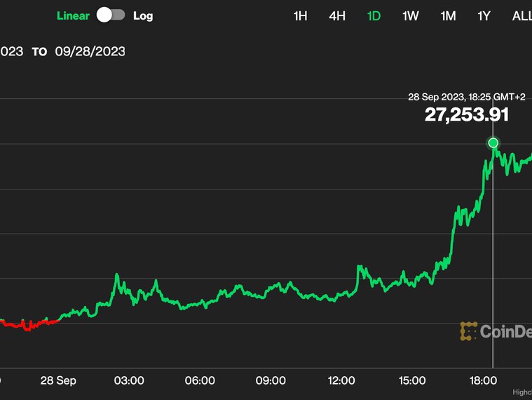
Task: Click the 28 Sep x-axis date label
Action: click(x=58, y=380)
